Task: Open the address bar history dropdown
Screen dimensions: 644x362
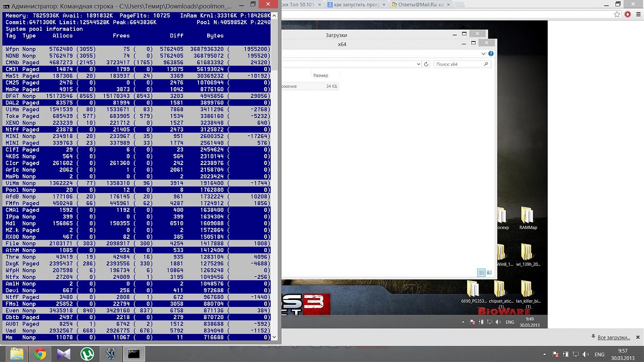Action: (x=418, y=64)
